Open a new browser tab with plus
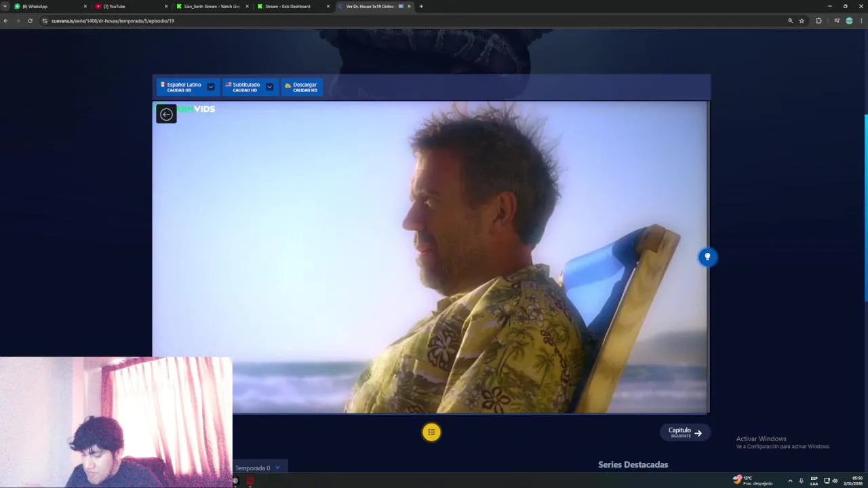This screenshot has height=488, width=868. coord(421,6)
